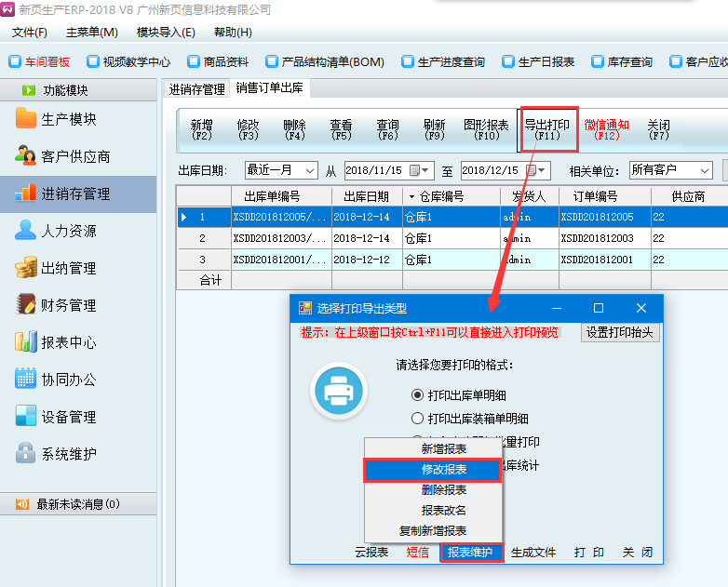Click the 生产模块 folder icon in sidebar
Image resolution: width=728 pixels, height=587 pixels.
tap(25, 119)
